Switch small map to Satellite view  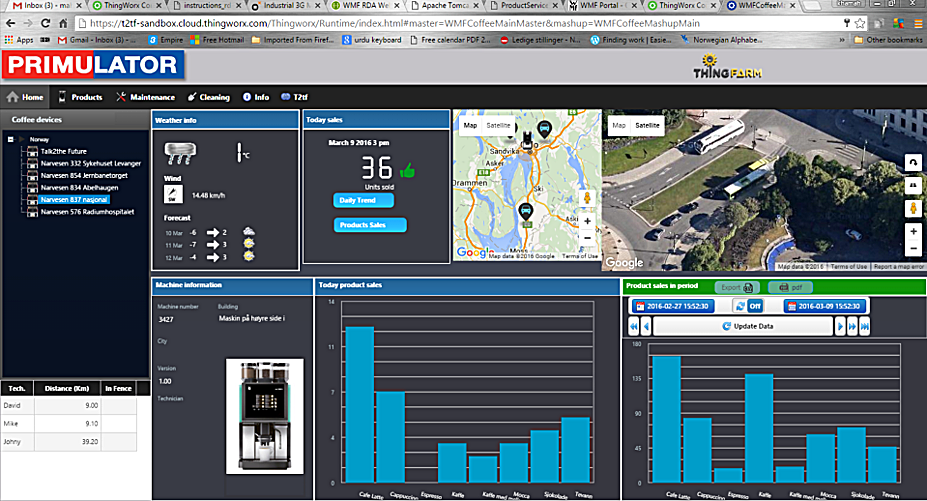coord(498,125)
